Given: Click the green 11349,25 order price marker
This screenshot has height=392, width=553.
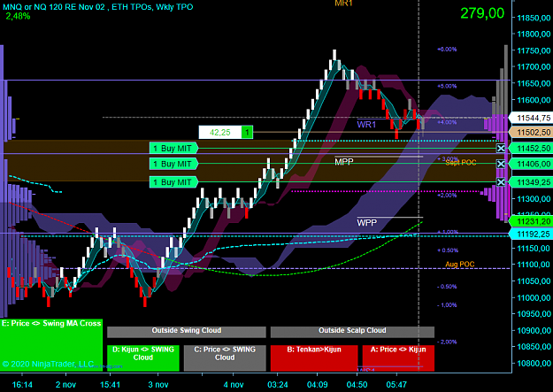Looking at the screenshot, I should [532, 182].
